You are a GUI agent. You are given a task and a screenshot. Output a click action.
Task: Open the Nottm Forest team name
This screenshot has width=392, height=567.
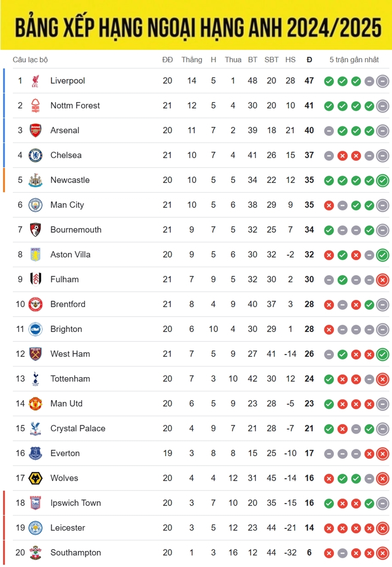[x=75, y=106]
